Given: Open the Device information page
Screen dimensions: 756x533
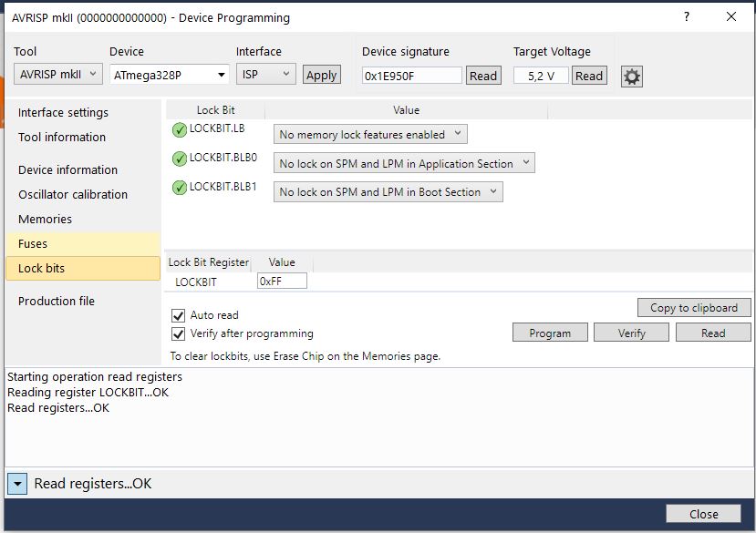Looking at the screenshot, I should tap(68, 169).
